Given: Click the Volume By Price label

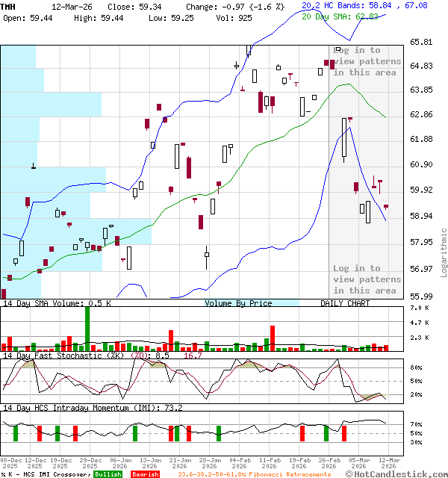Looking at the screenshot, I should (x=238, y=303).
